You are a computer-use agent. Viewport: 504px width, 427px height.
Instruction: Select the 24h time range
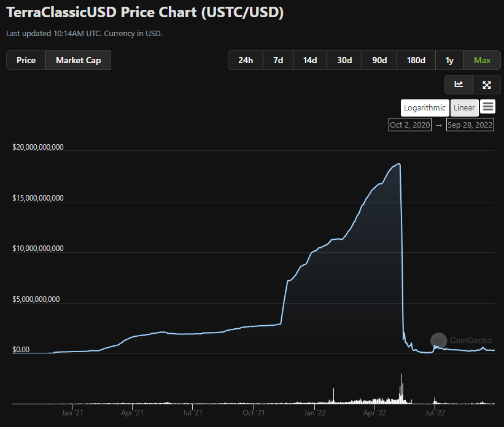[246, 60]
